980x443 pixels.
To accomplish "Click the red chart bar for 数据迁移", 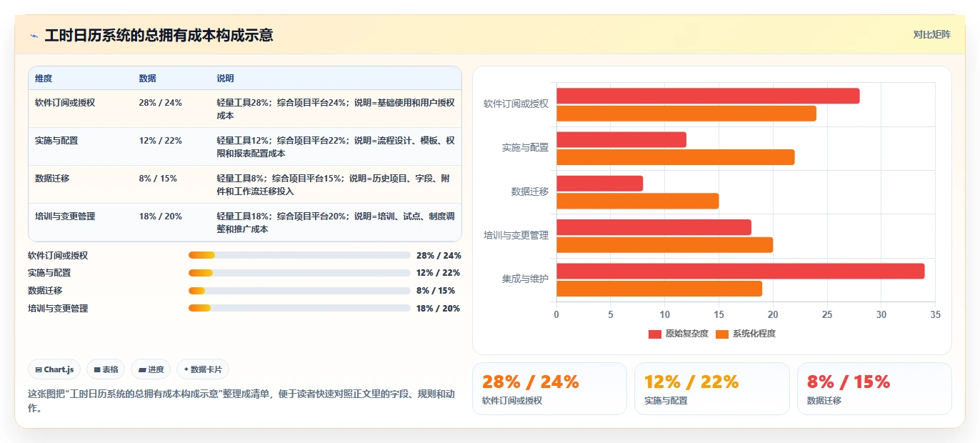I will click(x=600, y=184).
